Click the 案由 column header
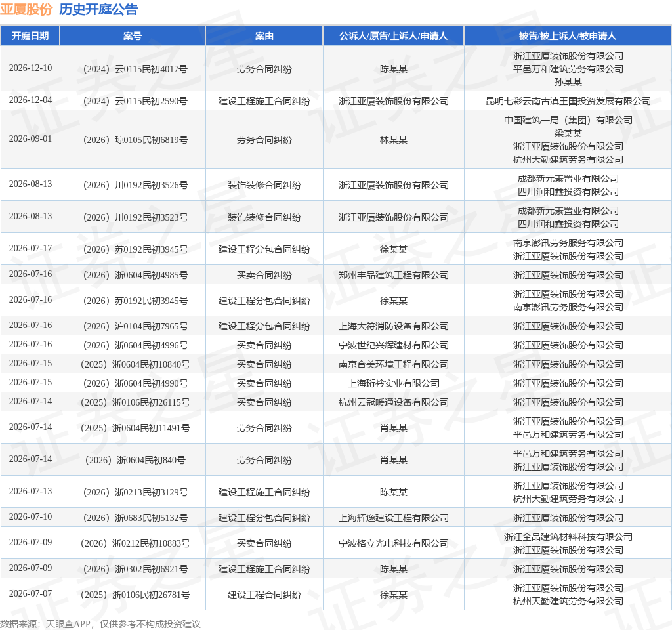 click(264, 36)
